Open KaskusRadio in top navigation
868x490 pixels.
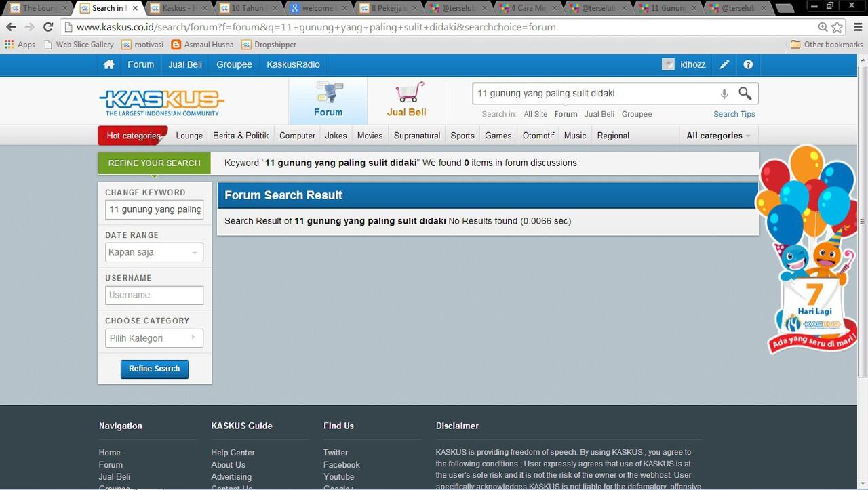[293, 64]
